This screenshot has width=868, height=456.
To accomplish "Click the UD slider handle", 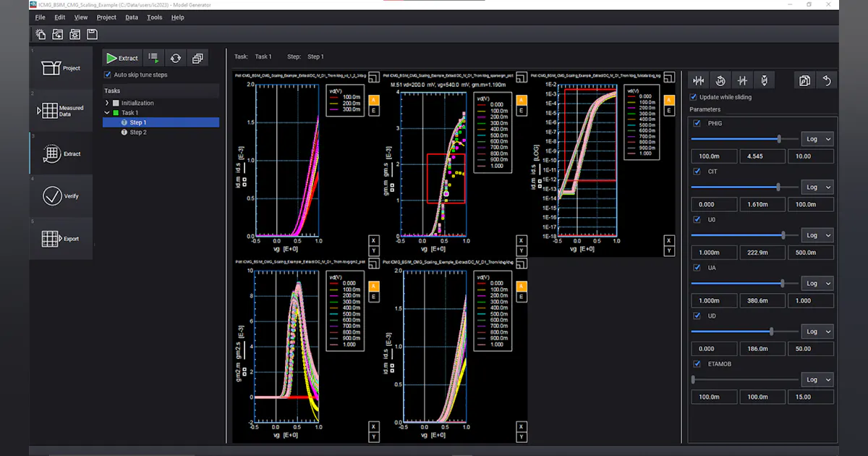I will [772, 331].
